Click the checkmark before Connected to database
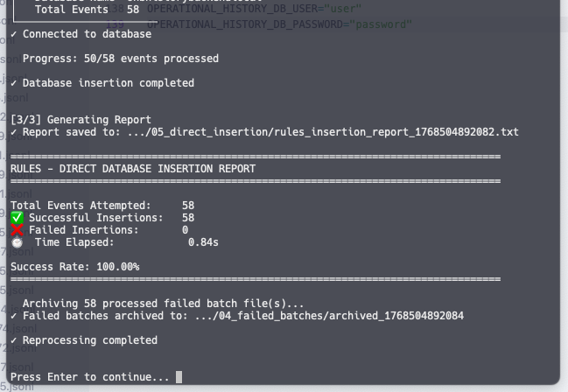Viewport: 568px width, 392px height. coord(13,34)
